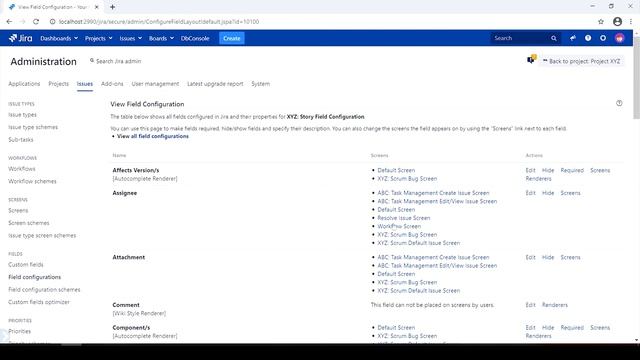The width and height of the screenshot is (640, 360).
Task: Open Screens in sidebar
Action: pos(18,211)
